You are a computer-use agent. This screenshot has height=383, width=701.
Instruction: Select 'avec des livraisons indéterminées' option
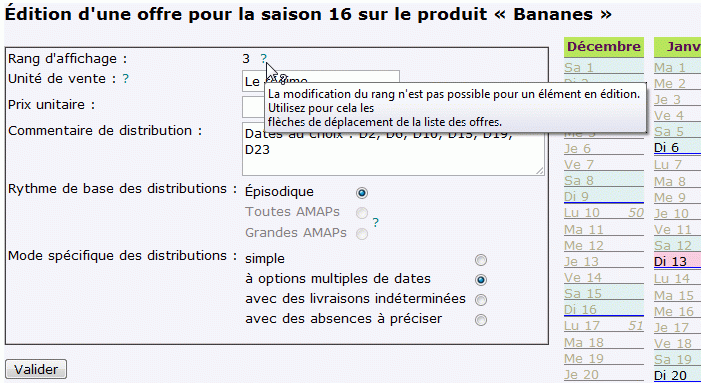481,299
